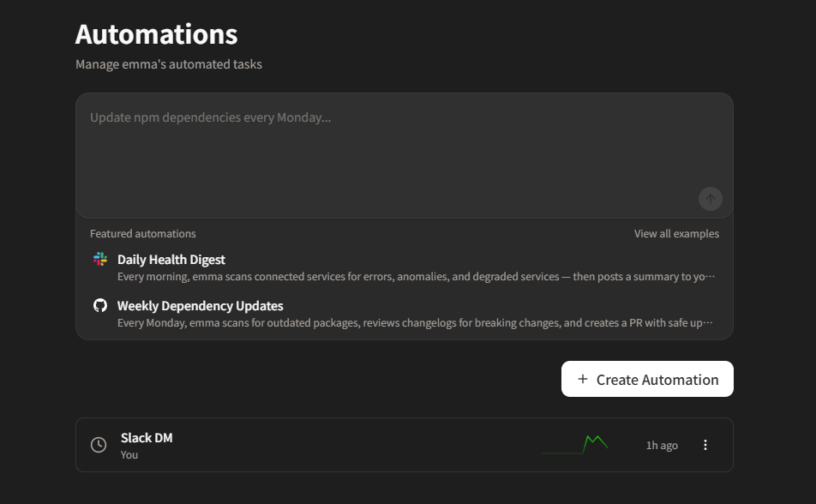Click the Weekly Dependency Updates description text
Image resolution: width=816 pixels, height=504 pixels.
(x=415, y=323)
